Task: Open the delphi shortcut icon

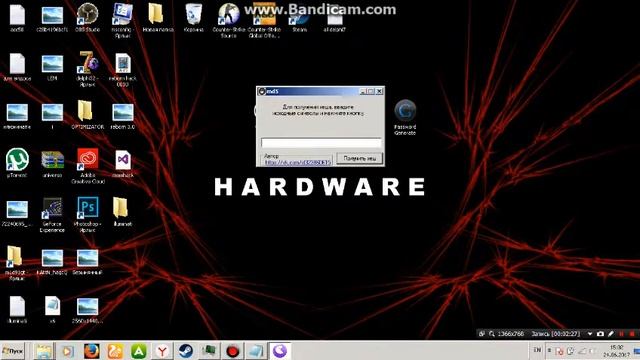Action: pyautogui.click(x=87, y=69)
